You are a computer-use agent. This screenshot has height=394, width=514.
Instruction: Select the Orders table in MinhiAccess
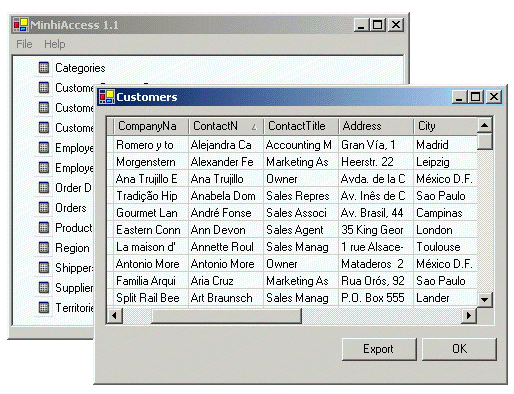point(71,208)
